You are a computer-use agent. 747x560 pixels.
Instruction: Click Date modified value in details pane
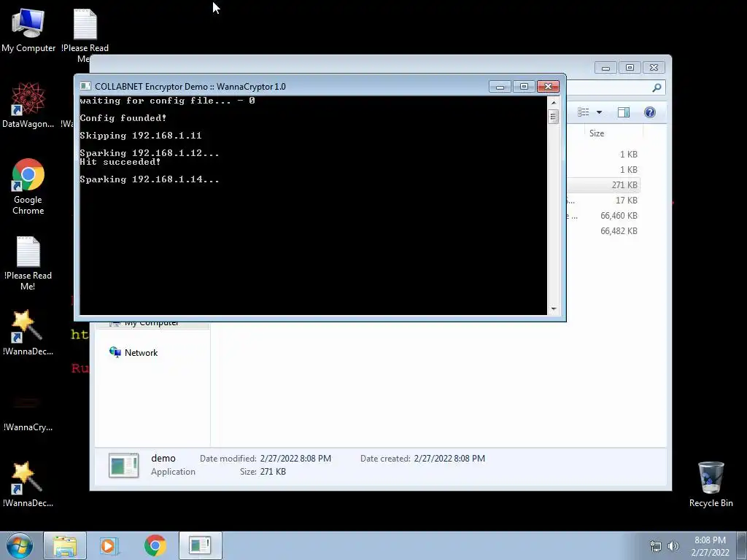click(x=295, y=459)
